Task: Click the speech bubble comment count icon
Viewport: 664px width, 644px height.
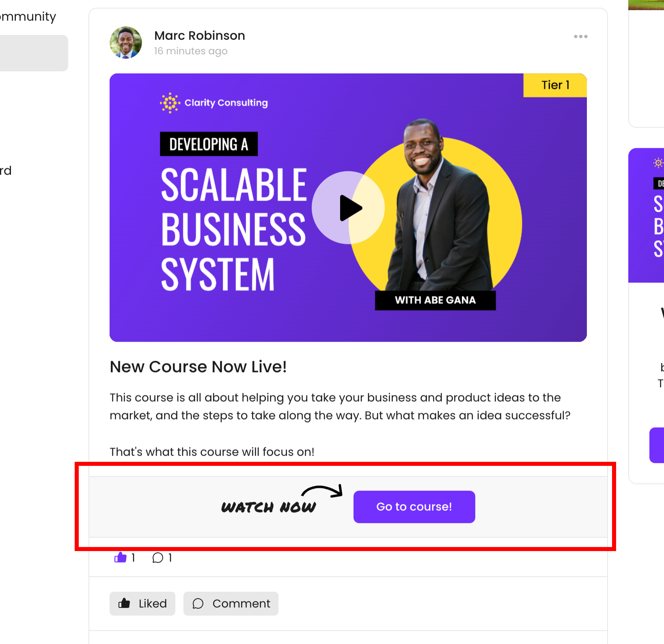Action: pos(158,558)
